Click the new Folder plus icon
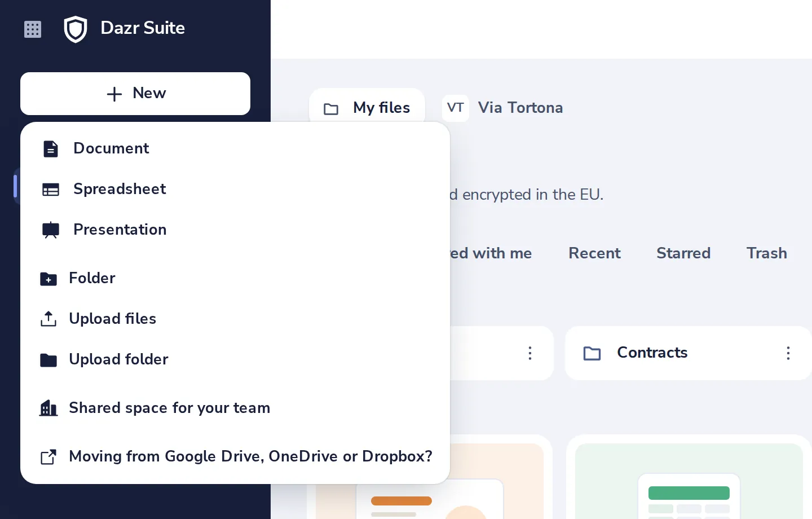Screen dimensions: 812x519 tap(48, 279)
